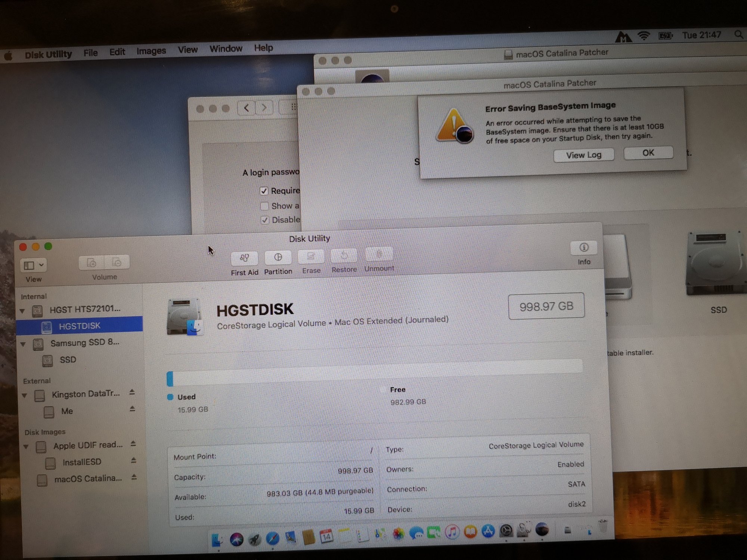Viewport: 747px width, 560px height.
Task: Click the First Aid toolbar icon
Action: pos(244,258)
